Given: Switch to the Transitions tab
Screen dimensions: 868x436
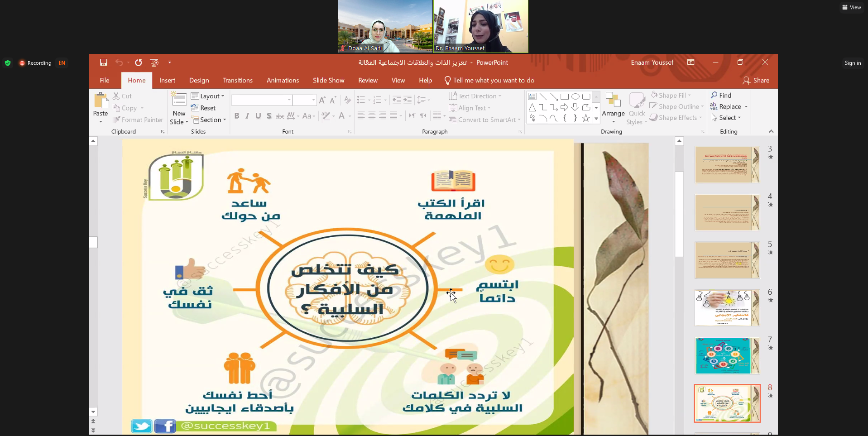Looking at the screenshot, I should pos(237,80).
